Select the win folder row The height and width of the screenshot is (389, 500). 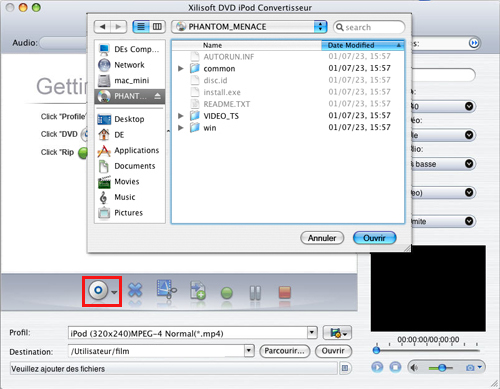(x=288, y=128)
